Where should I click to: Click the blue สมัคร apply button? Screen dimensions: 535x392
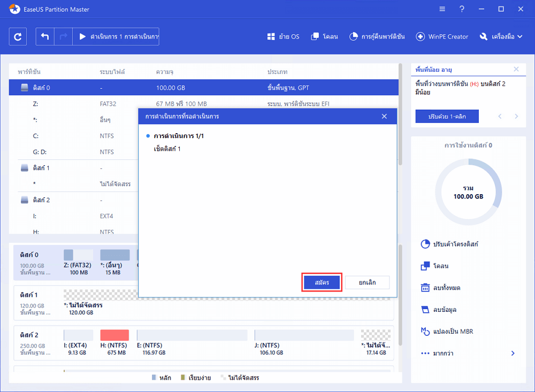pos(322,282)
